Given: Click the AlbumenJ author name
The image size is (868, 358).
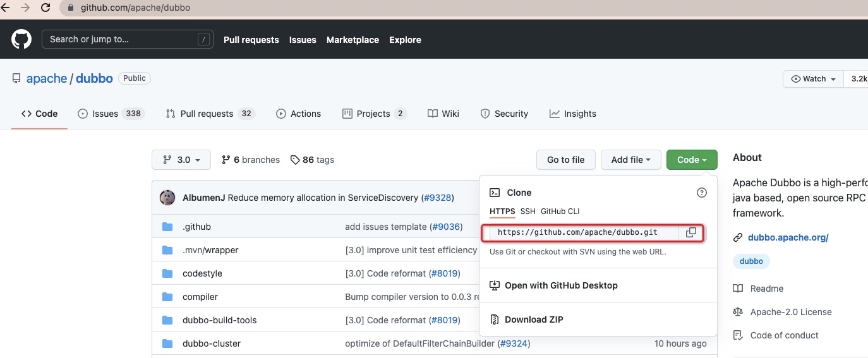Looking at the screenshot, I should point(203,198).
